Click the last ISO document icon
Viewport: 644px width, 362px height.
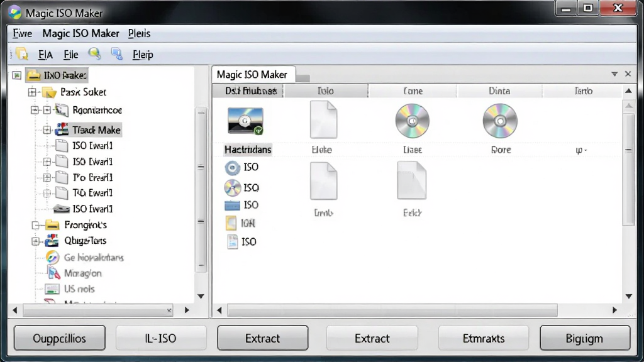[233, 242]
